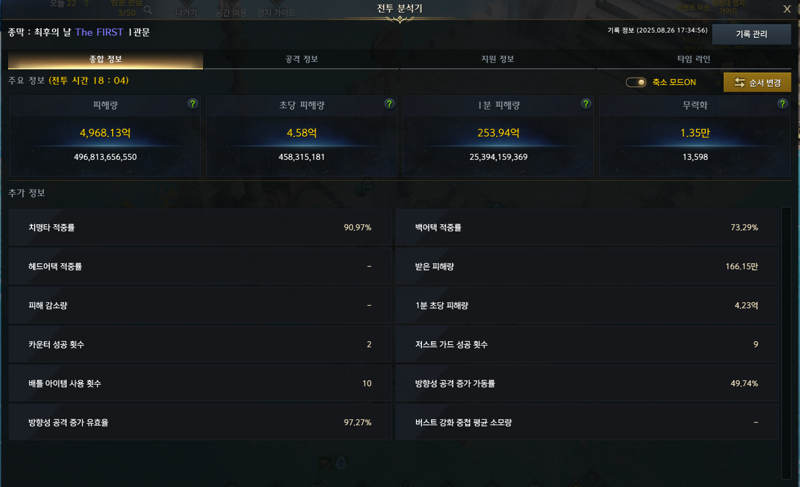This screenshot has height=487, width=800.
Task: Click swap arrows icon in 순서 변경
Action: [739, 83]
